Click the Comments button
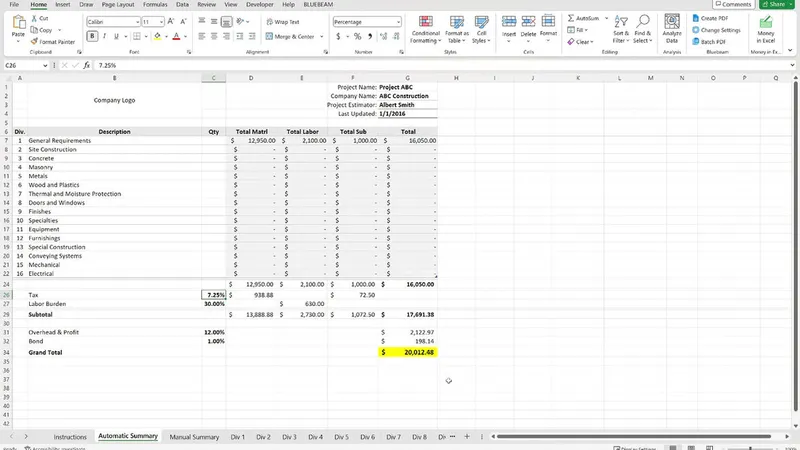This screenshot has width=800, height=450. point(734,4)
